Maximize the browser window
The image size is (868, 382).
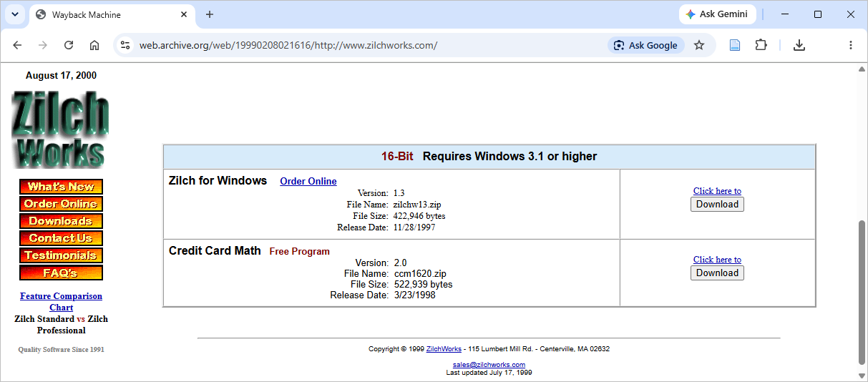818,14
